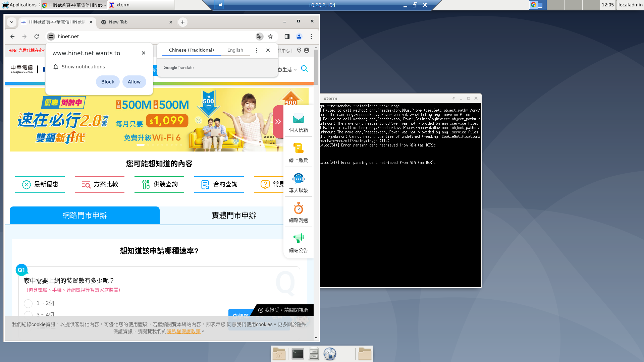The width and height of the screenshot is (644, 362).
Task: Select the HiNet首頁 browser tab
Action: click(x=55, y=22)
